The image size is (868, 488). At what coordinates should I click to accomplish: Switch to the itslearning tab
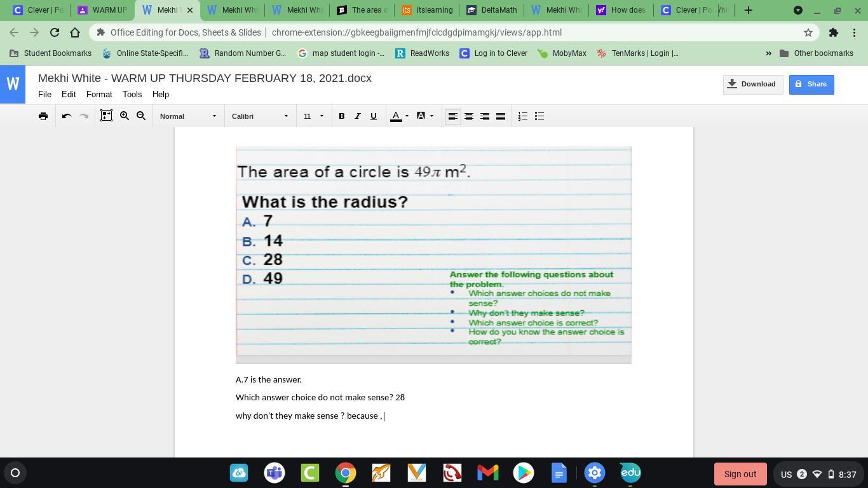[x=427, y=10]
